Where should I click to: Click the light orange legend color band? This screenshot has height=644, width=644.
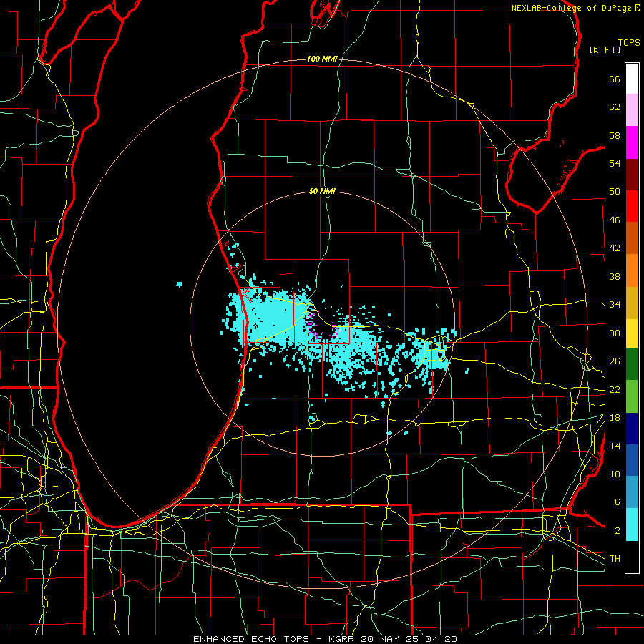(632, 270)
